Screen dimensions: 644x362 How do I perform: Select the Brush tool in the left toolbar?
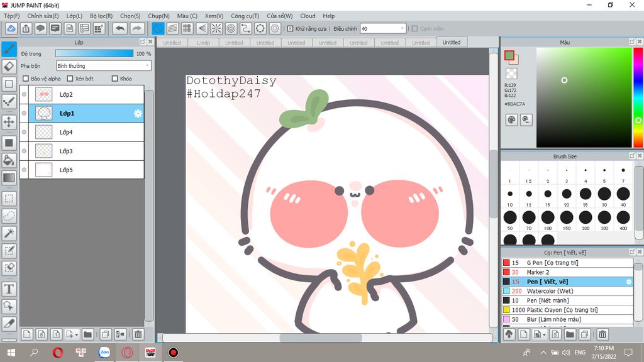9,49
